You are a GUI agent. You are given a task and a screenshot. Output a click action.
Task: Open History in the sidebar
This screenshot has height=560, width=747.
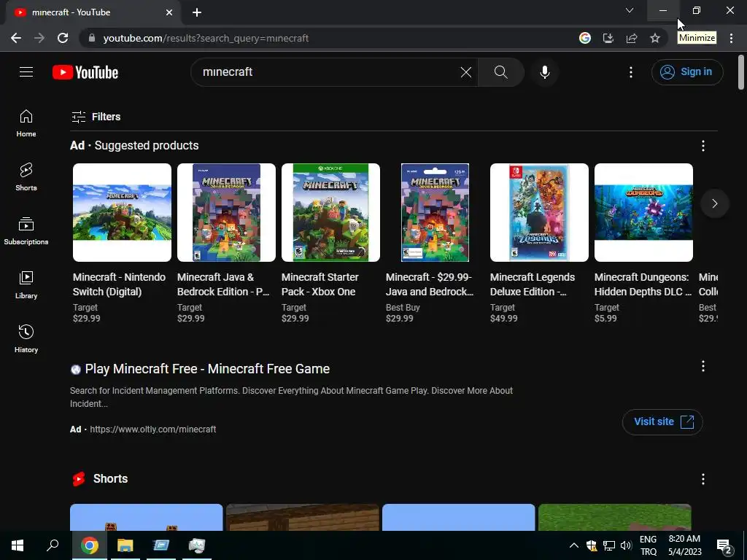(x=26, y=338)
